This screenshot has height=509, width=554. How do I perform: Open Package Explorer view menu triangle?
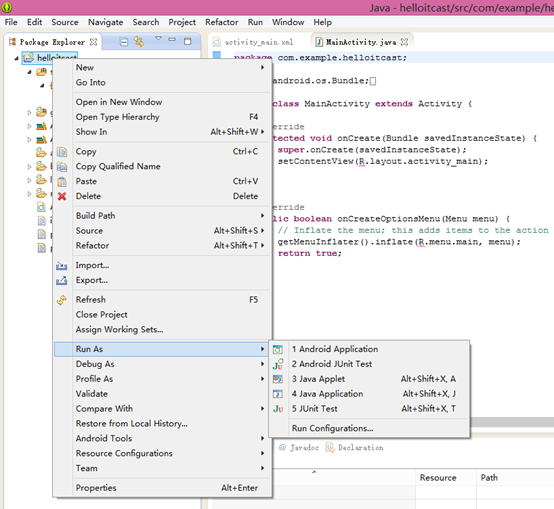click(158, 38)
